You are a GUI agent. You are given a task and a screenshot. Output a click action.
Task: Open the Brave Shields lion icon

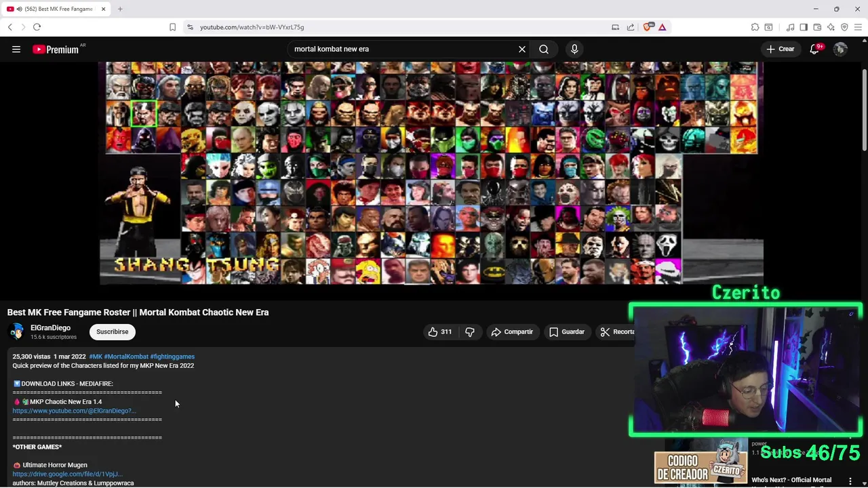click(647, 27)
